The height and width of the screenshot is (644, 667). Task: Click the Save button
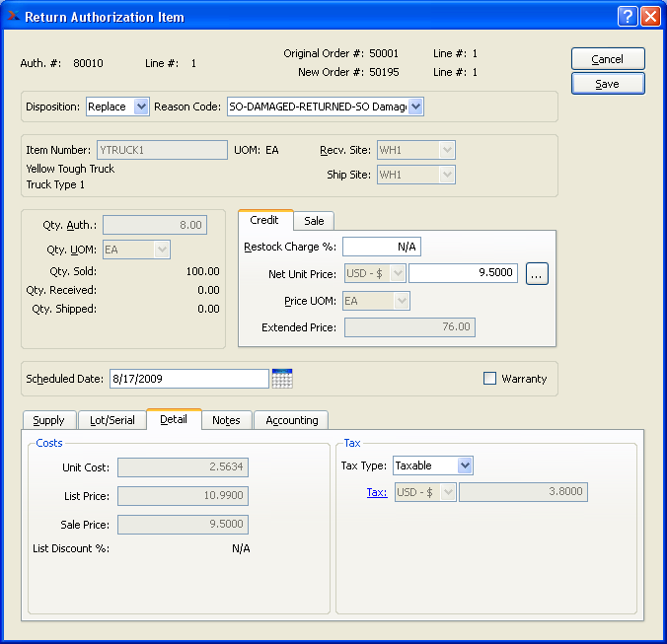click(608, 84)
